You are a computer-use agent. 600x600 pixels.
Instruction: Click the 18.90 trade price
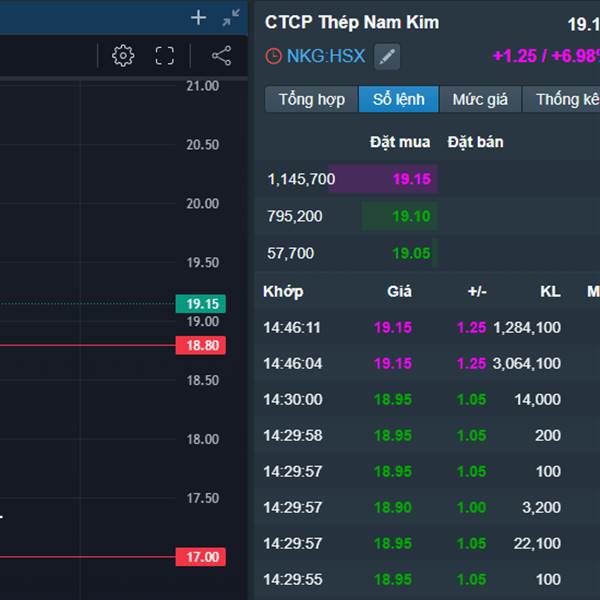click(393, 507)
